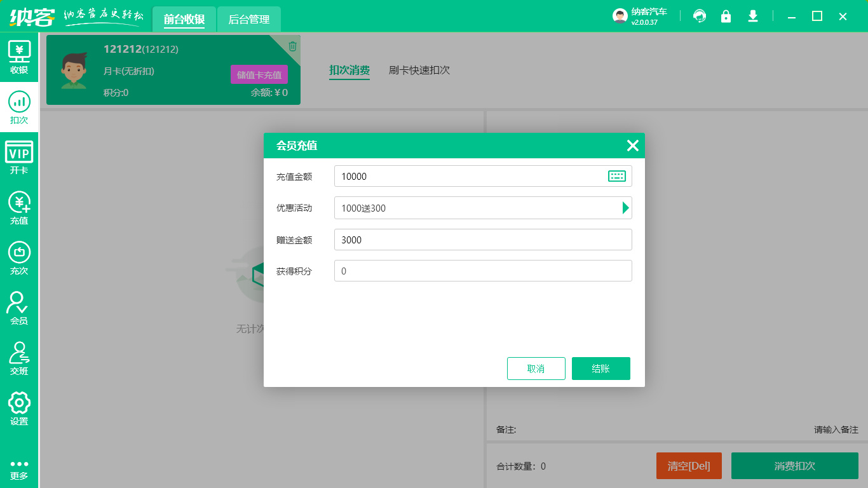The image size is (868, 488).
Task: Click the lock screen icon
Action: pos(726,17)
